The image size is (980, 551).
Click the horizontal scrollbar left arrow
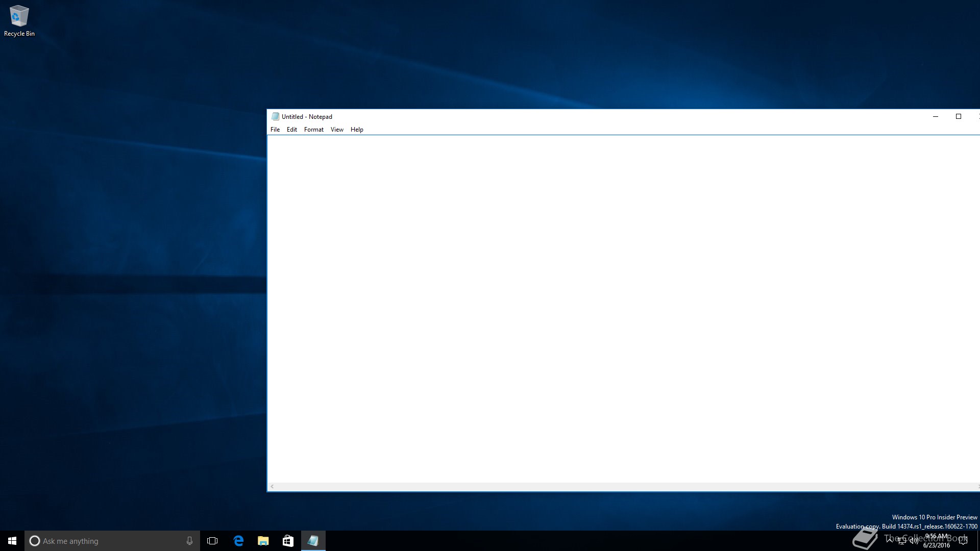tap(272, 487)
